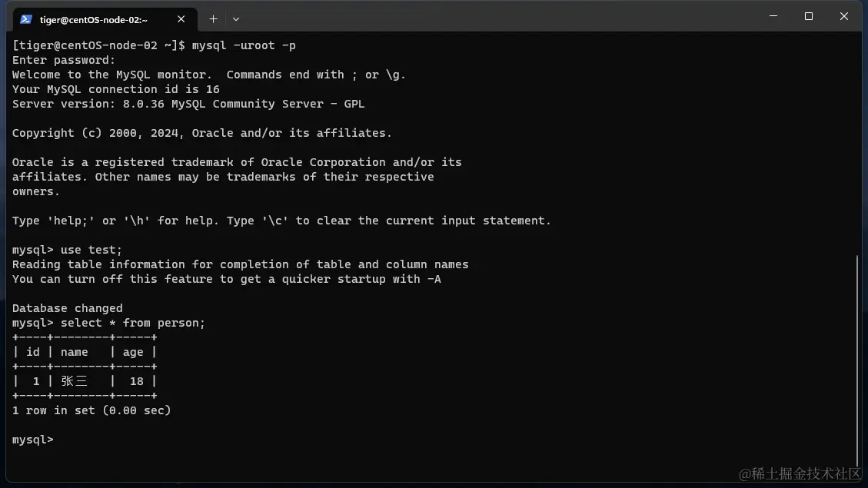
Task: Close the terminal window
Action: click(x=843, y=16)
